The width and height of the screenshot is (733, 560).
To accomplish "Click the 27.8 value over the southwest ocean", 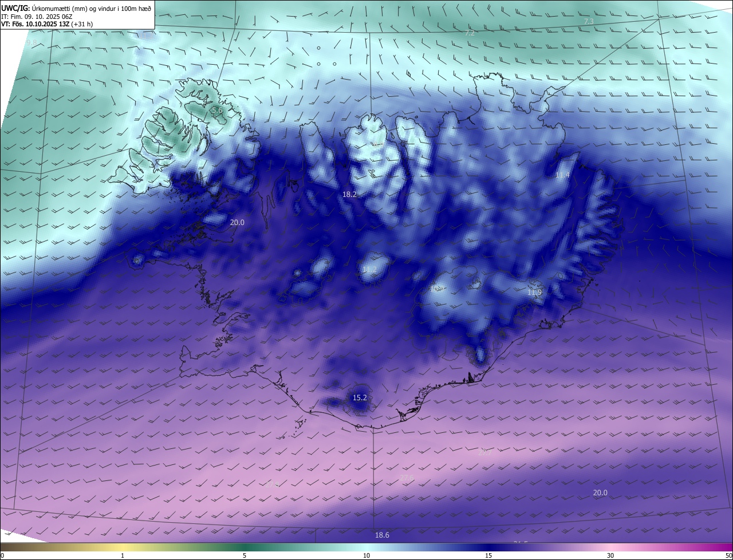I will pos(273,484).
